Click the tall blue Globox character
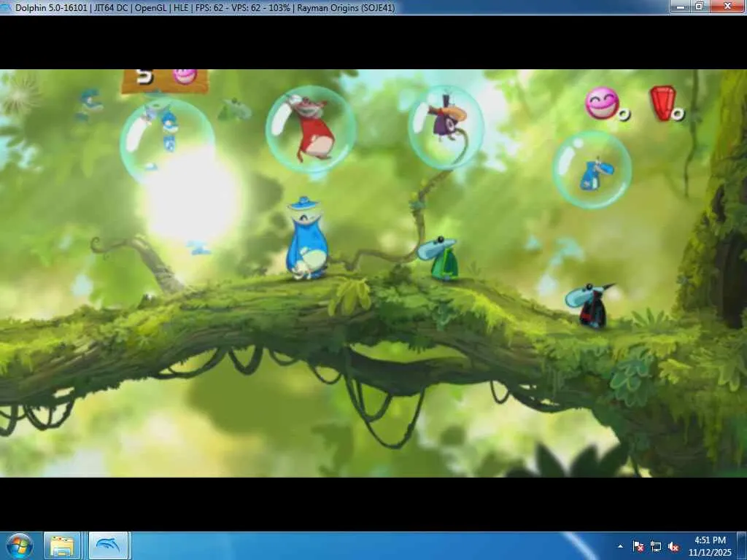The width and height of the screenshot is (747, 560). coord(307,238)
